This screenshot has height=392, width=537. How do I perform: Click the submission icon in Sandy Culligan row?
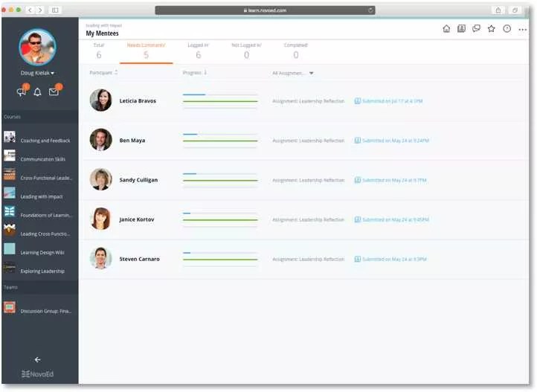coord(357,180)
